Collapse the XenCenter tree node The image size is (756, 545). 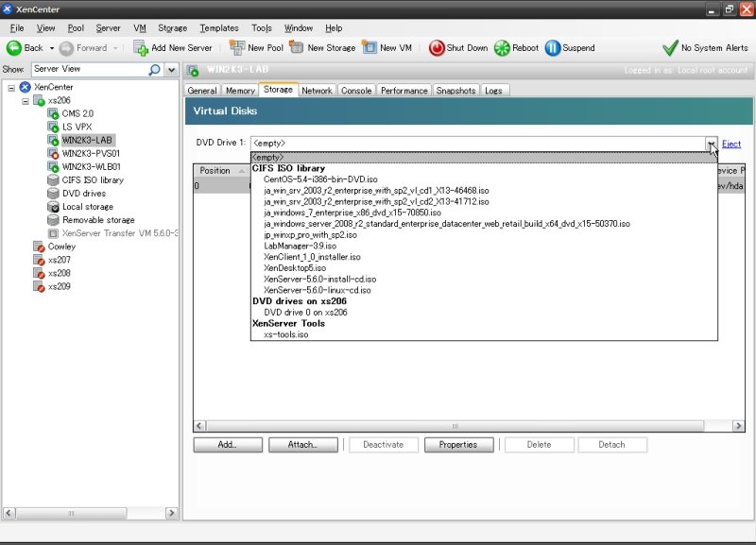click(11, 88)
